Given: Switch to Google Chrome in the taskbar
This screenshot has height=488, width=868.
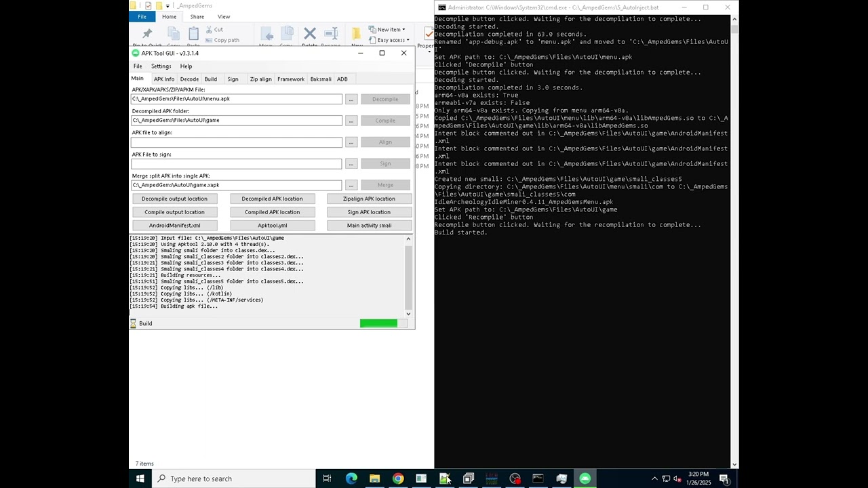Looking at the screenshot, I should point(398,479).
